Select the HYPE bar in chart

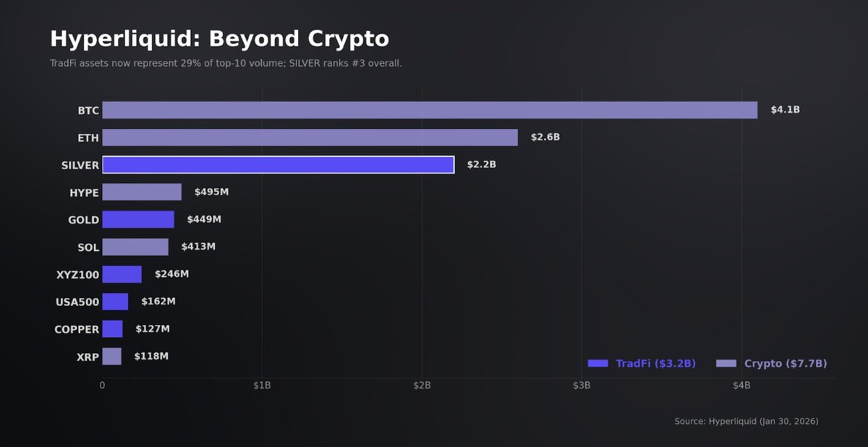click(x=142, y=192)
